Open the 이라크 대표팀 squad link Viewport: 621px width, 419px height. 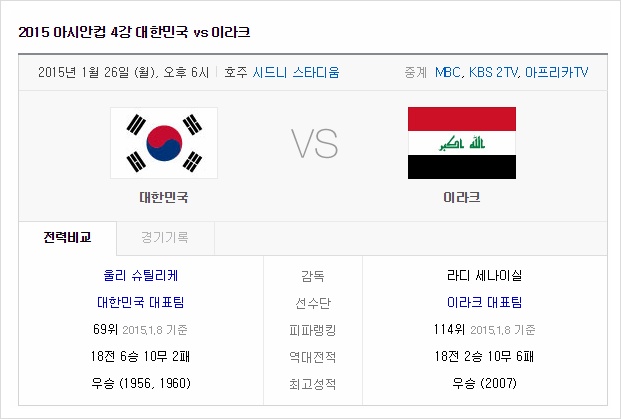(x=485, y=302)
